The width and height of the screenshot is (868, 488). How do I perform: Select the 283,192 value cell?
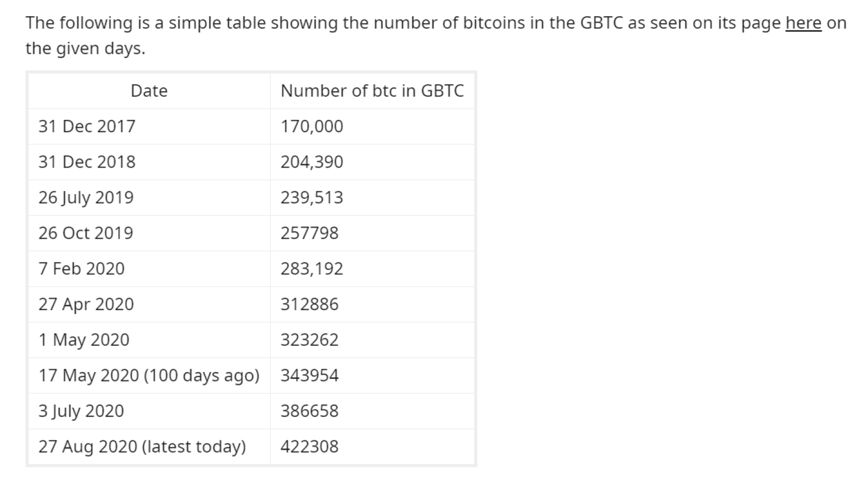pyautogui.click(x=372, y=269)
